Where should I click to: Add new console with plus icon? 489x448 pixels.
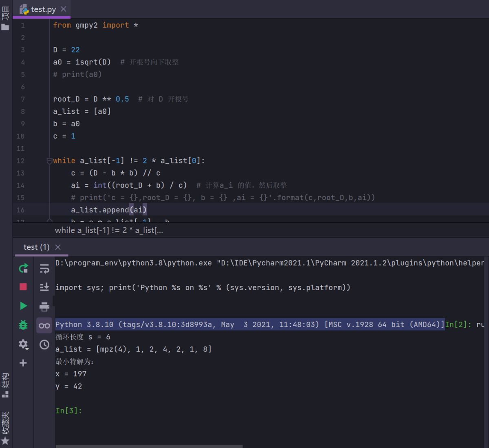click(x=23, y=363)
